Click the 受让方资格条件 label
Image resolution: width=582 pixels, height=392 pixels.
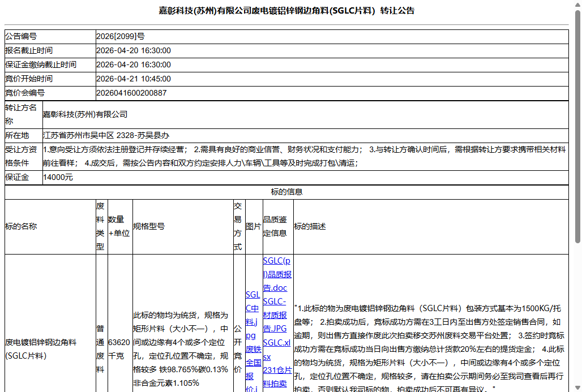click(21, 156)
